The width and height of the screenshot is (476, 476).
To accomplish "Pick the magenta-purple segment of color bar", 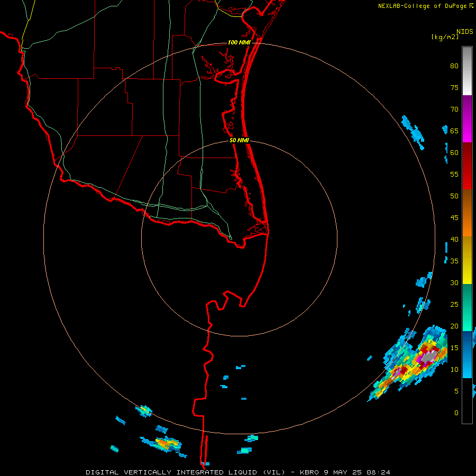I will [x=467, y=118].
